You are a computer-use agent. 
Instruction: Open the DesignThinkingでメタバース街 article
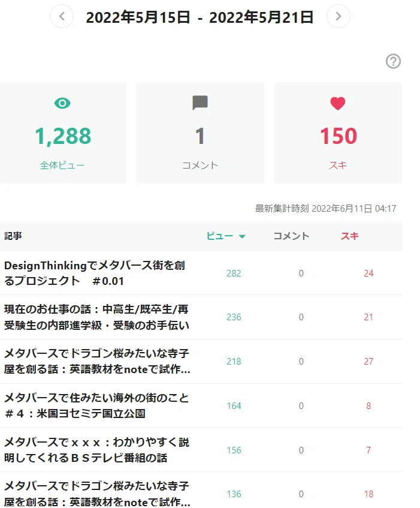[x=95, y=273]
